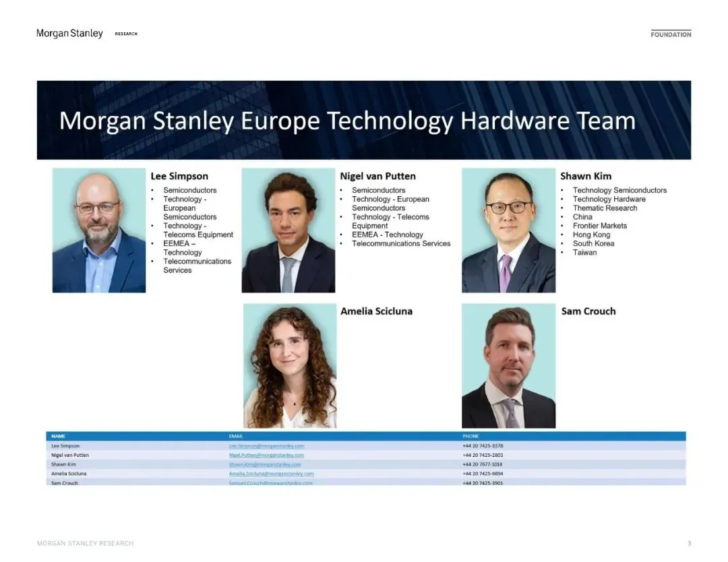Click the Semiconductors bullet under Lee Simpson
Viewport: 728px width, 562px height.
[189, 190]
